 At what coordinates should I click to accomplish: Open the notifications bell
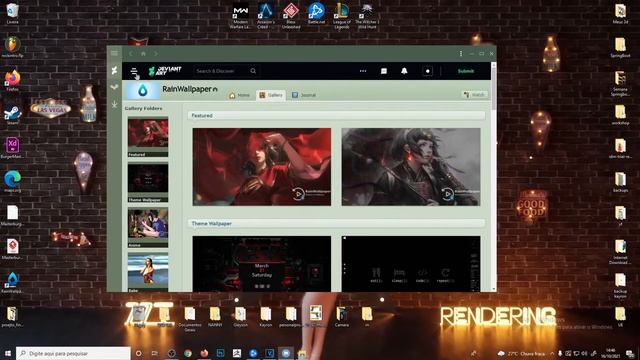tap(404, 71)
